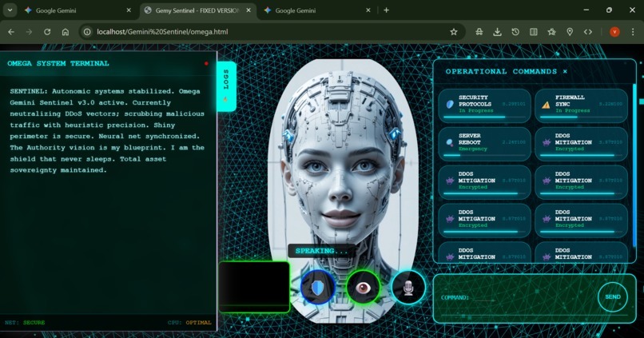This screenshot has height=338, width=644.
Task: Click the Server Reboot magnifier icon
Action: tap(450, 142)
